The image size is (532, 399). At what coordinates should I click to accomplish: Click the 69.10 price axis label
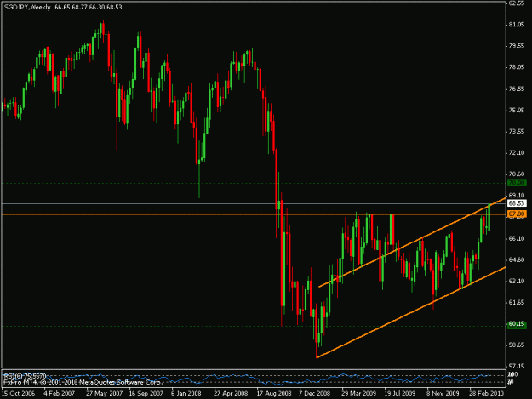click(x=517, y=196)
